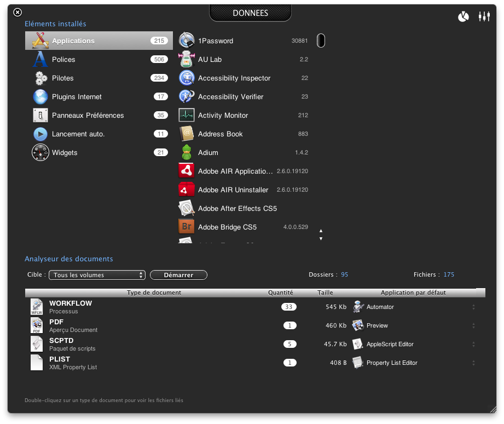Click the Dossiers count 95

(x=345, y=274)
